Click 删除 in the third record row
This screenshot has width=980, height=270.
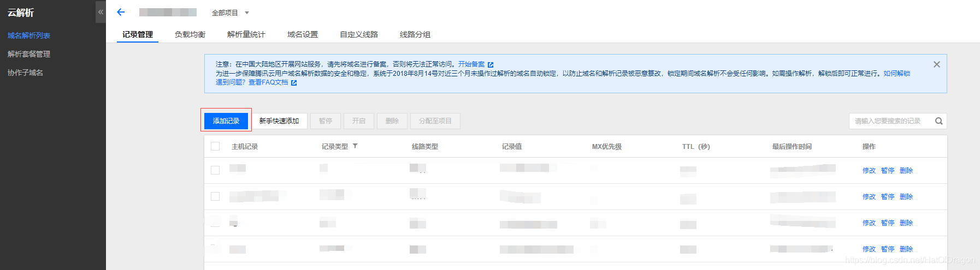pyautogui.click(x=906, y=223)
